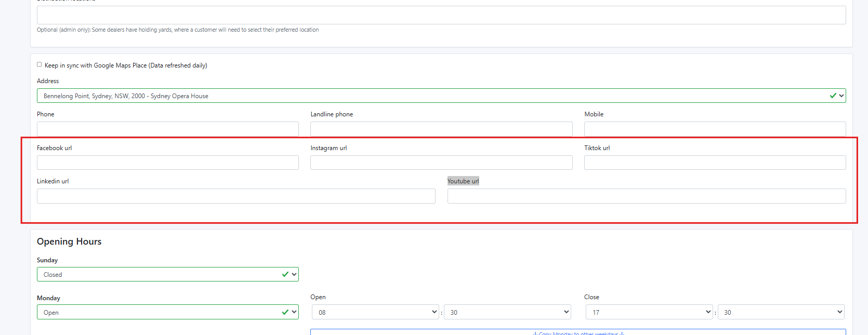Open Monday open hour dropdown showing 08
The image size is (868, 335).
pos(375,312)
